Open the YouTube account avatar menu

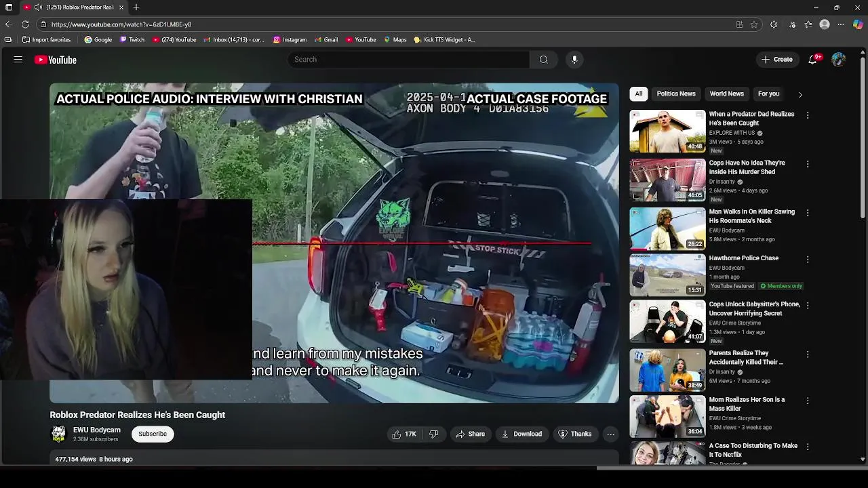[x=838, y=60]
